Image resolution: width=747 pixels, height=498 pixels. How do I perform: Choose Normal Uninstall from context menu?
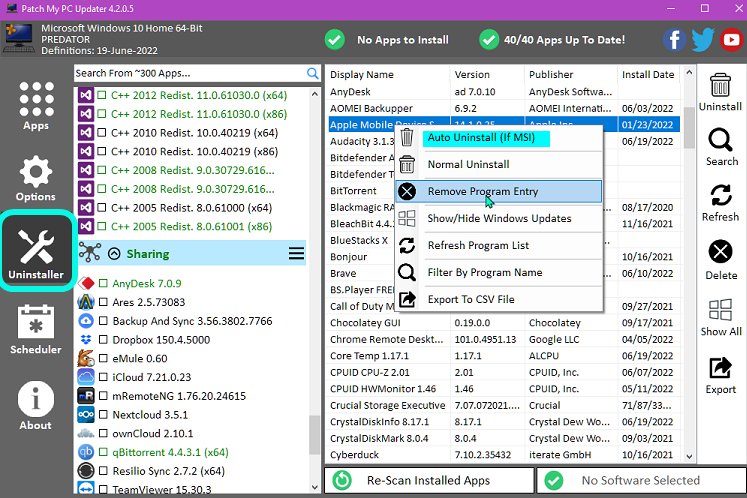tap(499, 164)
